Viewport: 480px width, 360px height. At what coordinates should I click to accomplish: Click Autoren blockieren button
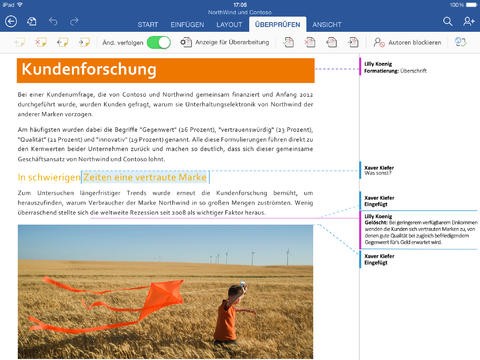point(407,42)
